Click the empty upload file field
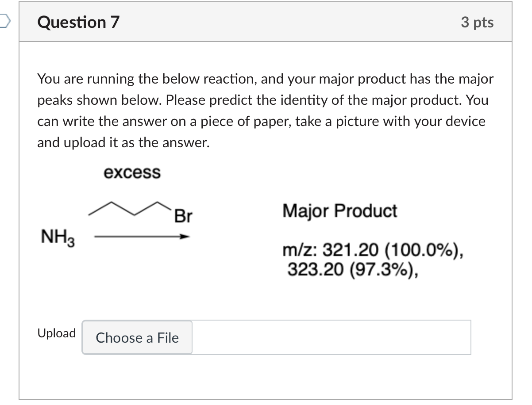The image size is (532, 405). (331, 338)
